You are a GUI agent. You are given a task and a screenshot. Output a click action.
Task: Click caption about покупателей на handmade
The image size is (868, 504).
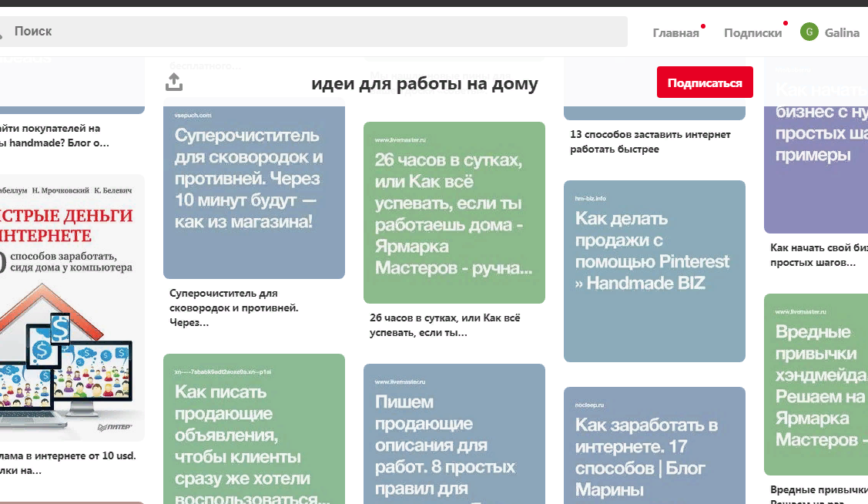click(x=55, y=136)
